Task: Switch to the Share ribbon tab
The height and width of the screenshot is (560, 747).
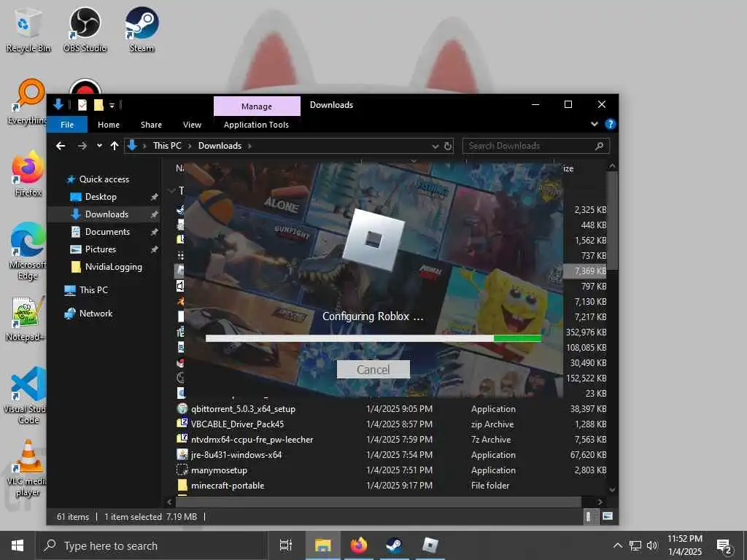Action: tap(151, 125)
